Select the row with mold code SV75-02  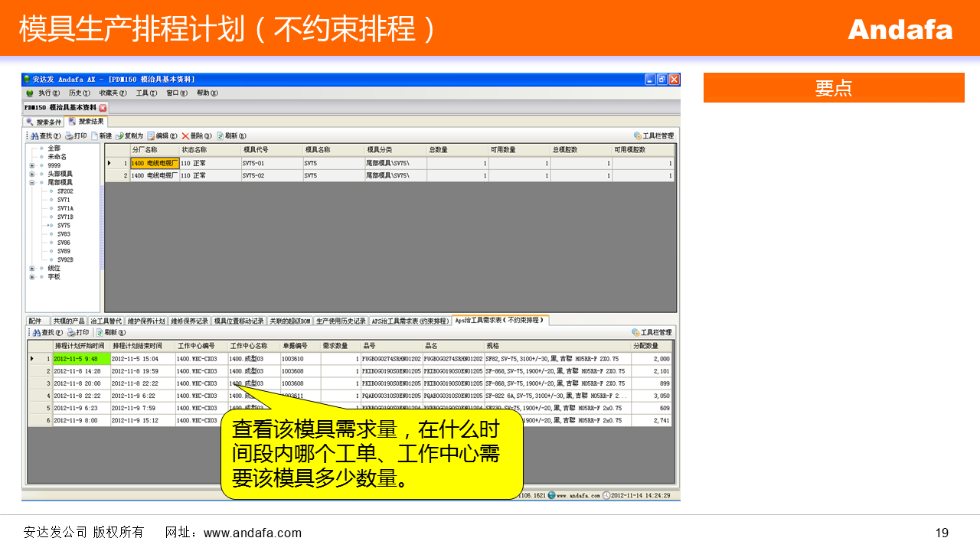coord(253,176)
